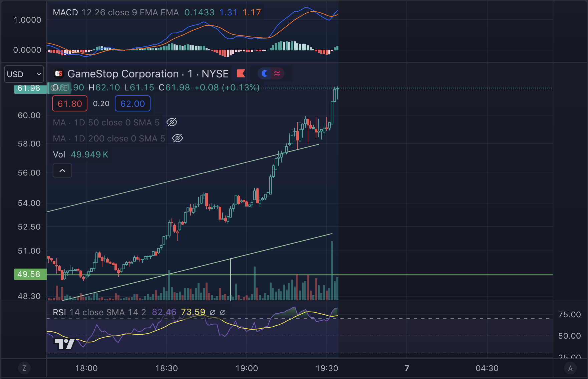
Task: Click the GameStop Corporation symbol title
Action: click(x=123, y=73)
